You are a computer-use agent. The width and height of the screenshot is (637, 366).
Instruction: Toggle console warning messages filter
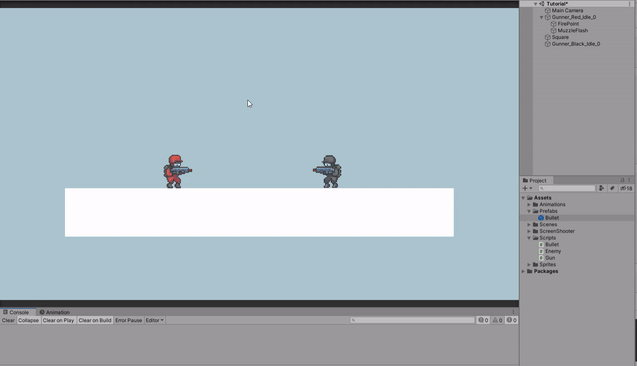[497, 320]
